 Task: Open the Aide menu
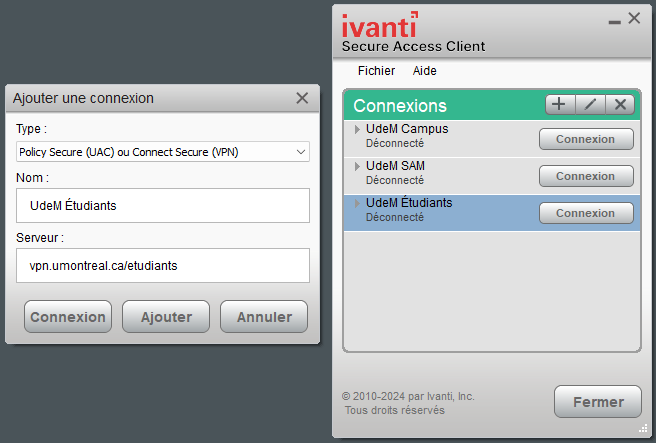(425, 71)
